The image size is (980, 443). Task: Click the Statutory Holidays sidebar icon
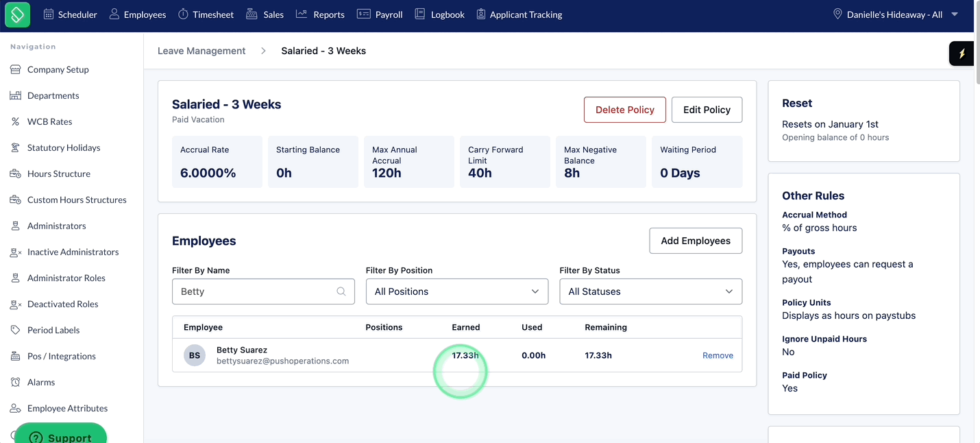tap(15, 147)
